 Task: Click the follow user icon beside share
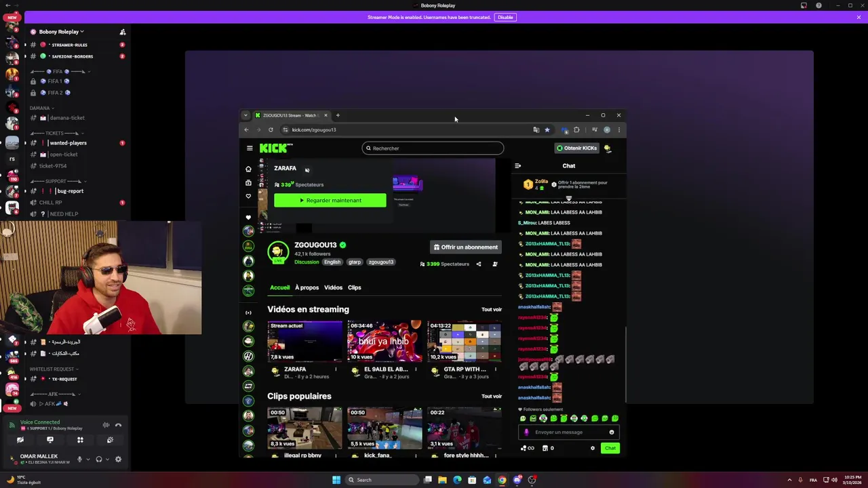[495, 264]
